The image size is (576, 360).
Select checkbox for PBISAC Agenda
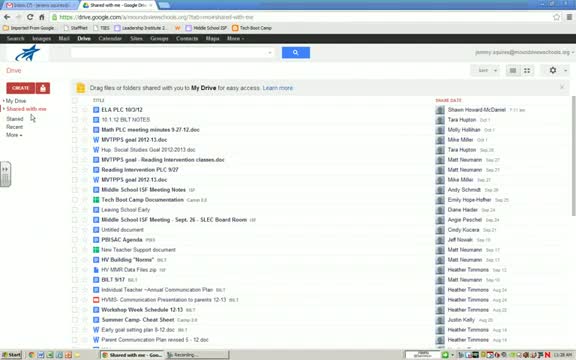pos(75,240)
